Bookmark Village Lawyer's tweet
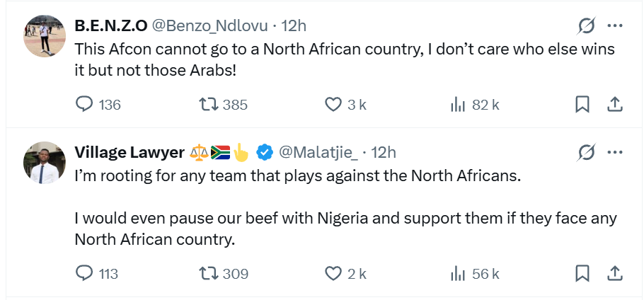The image size is (644, 300). point(582,273)
